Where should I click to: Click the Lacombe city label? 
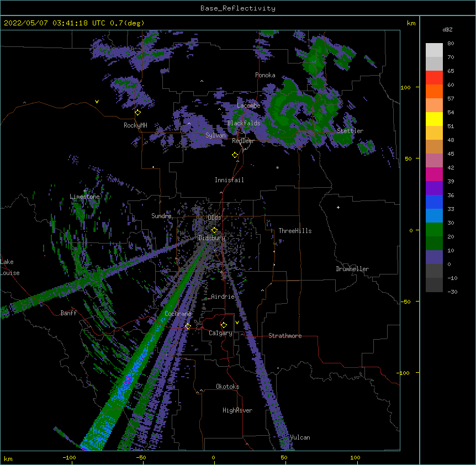click(248, 105)
